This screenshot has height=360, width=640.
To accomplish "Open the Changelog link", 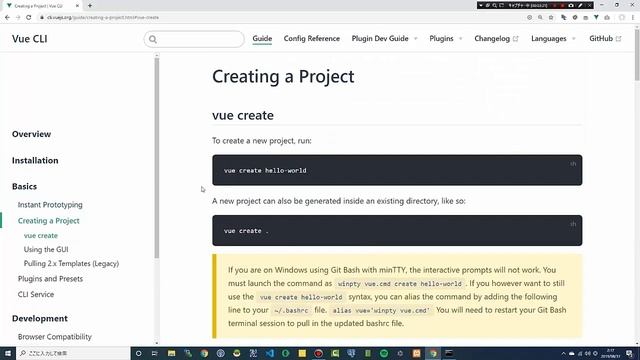I will pyautogui.click(x=492, y=38).
